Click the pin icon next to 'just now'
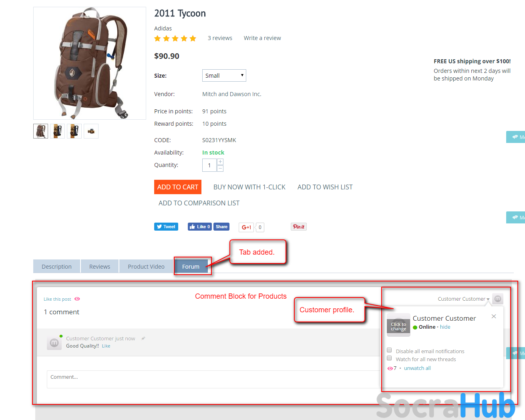This screenshot has height=420, width=525. coord(143,338)
